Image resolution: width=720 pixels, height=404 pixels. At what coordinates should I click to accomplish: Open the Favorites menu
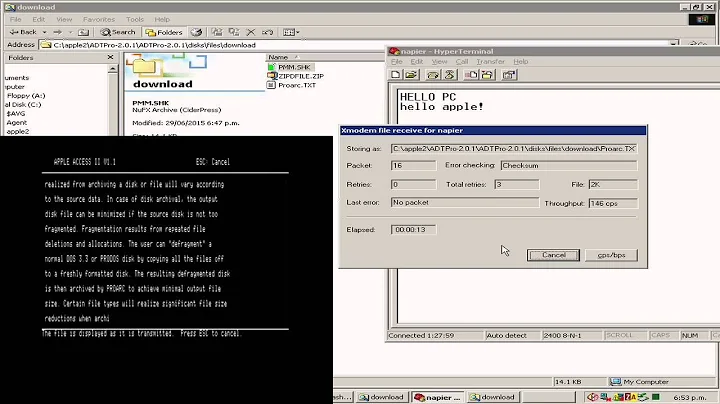click(99, 19)
